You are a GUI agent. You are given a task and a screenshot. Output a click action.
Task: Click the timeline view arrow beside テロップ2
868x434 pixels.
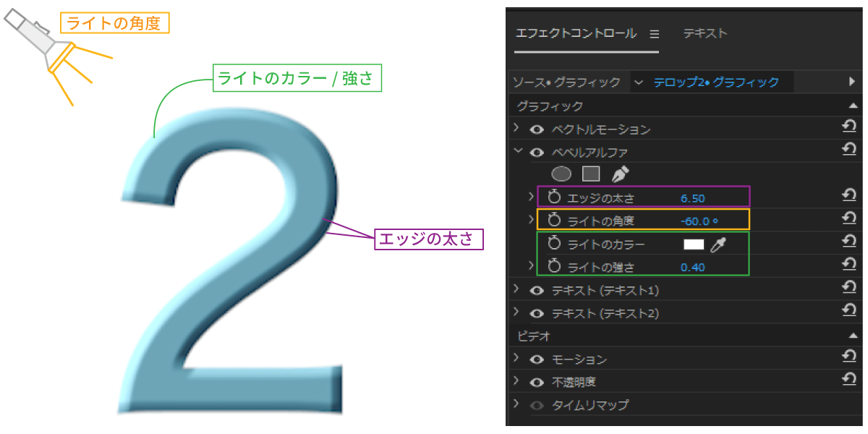852,82
